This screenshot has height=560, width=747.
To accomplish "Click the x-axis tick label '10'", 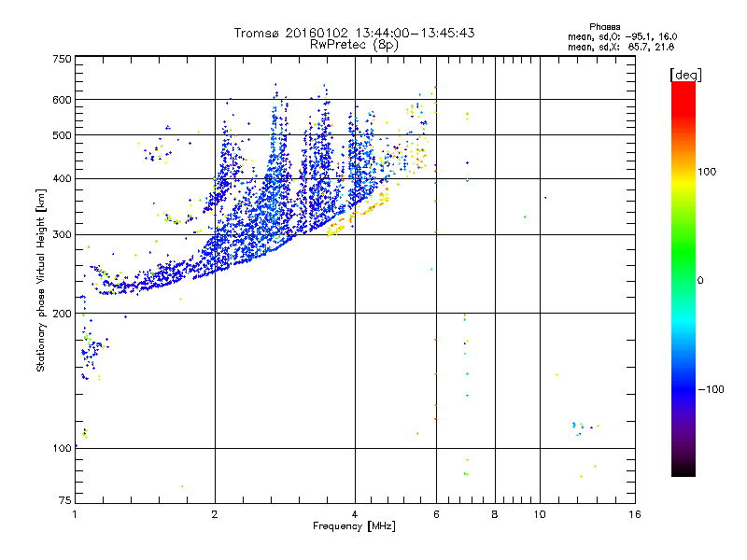I will 540,514.
